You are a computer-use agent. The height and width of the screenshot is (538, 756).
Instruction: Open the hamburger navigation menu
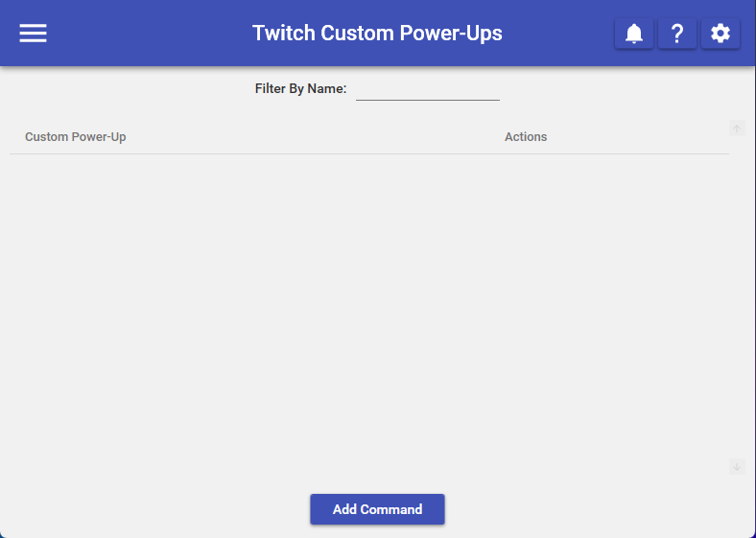(x=33, y=34)
